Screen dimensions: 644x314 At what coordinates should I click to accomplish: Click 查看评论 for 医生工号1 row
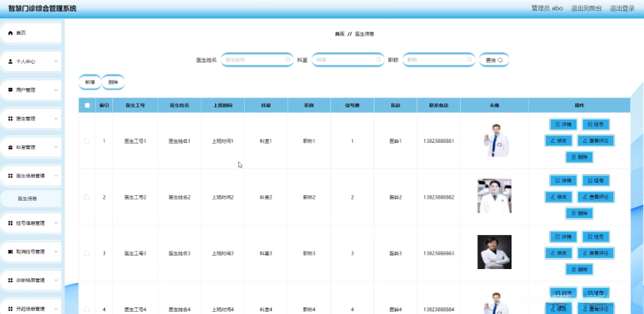tap(595, 141)
